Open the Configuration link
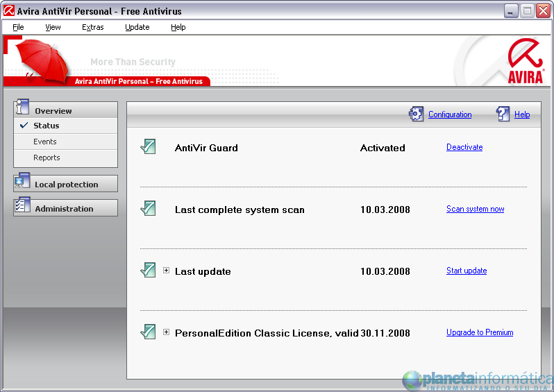 coord(450,114)
